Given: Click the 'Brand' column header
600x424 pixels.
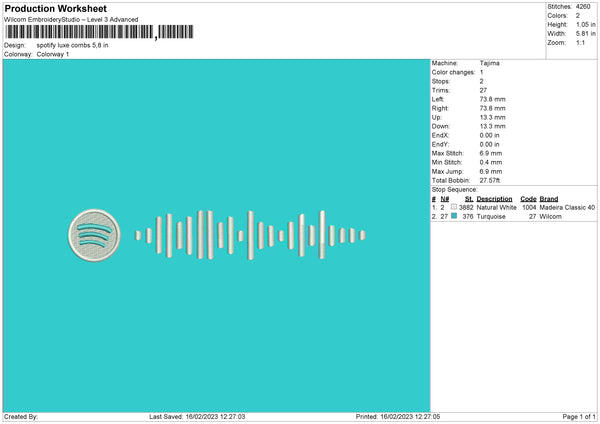Looking at the screenshot, I should click(x=549, y=199).
